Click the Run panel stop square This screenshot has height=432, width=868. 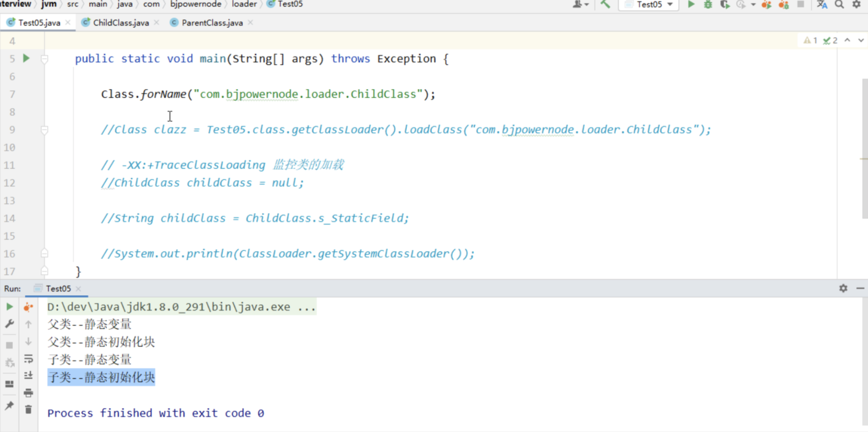click(9, 345)
